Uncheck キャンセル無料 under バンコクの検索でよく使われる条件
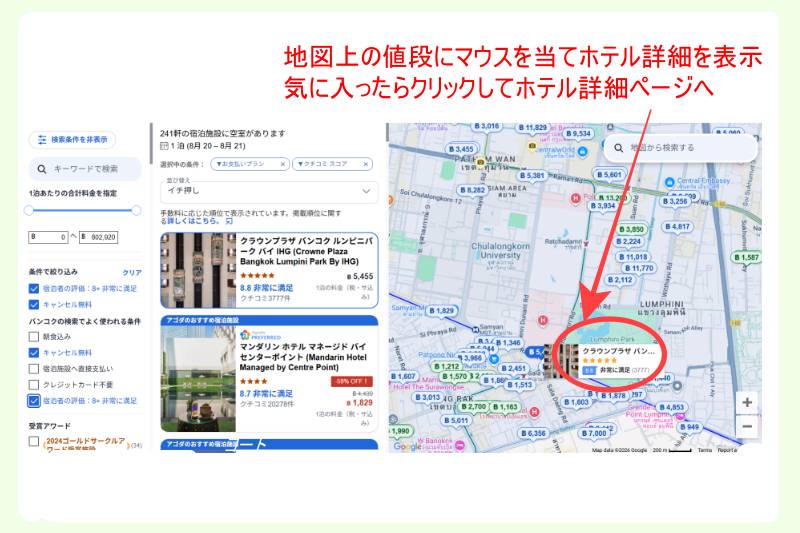This screenshot has height=533, width=800. click(34, 352)
